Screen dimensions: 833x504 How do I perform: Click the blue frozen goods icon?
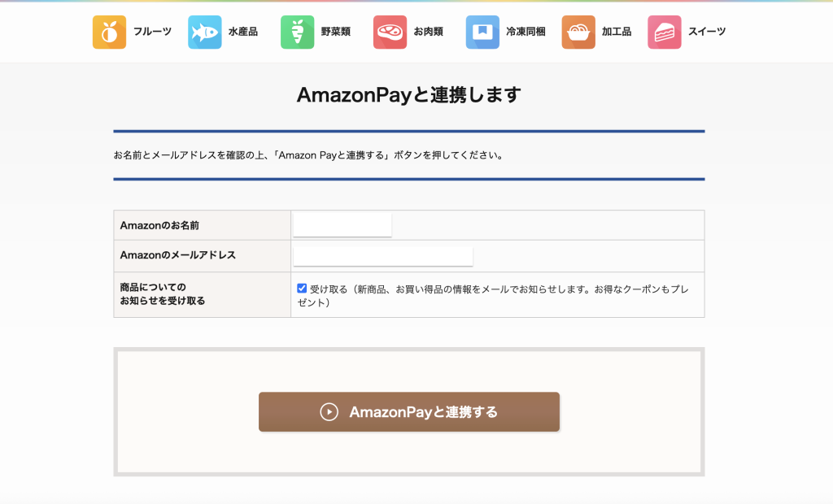[482, 33]
